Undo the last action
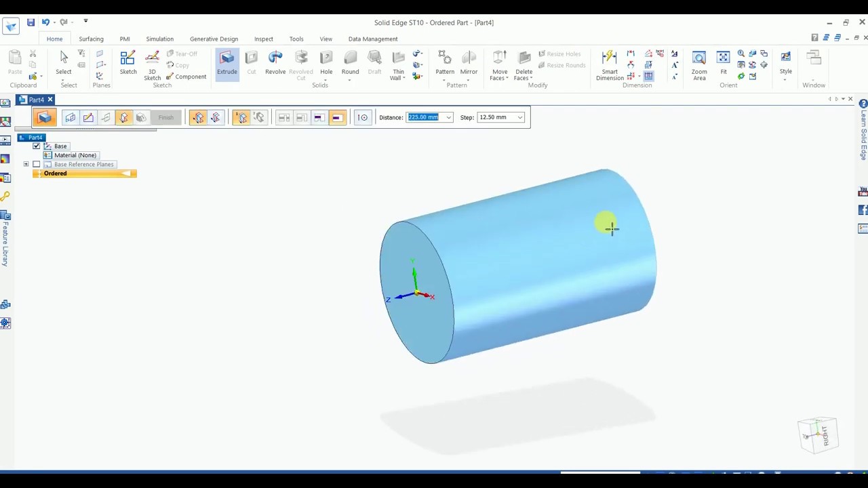 (x=45, y=22)
